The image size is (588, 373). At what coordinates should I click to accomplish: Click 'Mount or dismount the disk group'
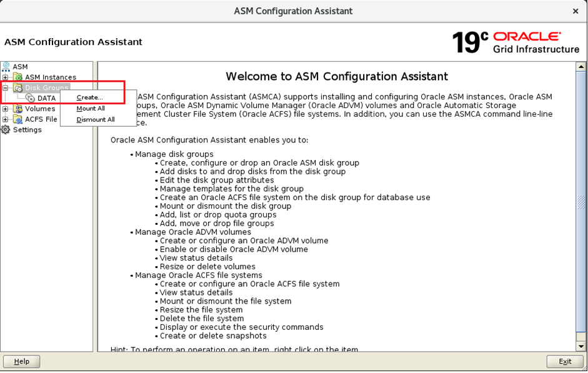226,206
